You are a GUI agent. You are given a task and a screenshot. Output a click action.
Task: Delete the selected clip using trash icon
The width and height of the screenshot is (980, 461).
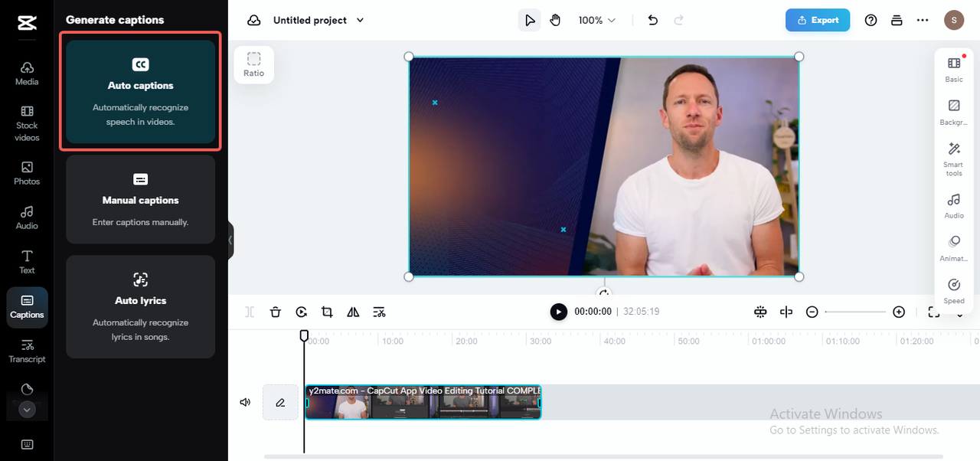coord(275,312)
